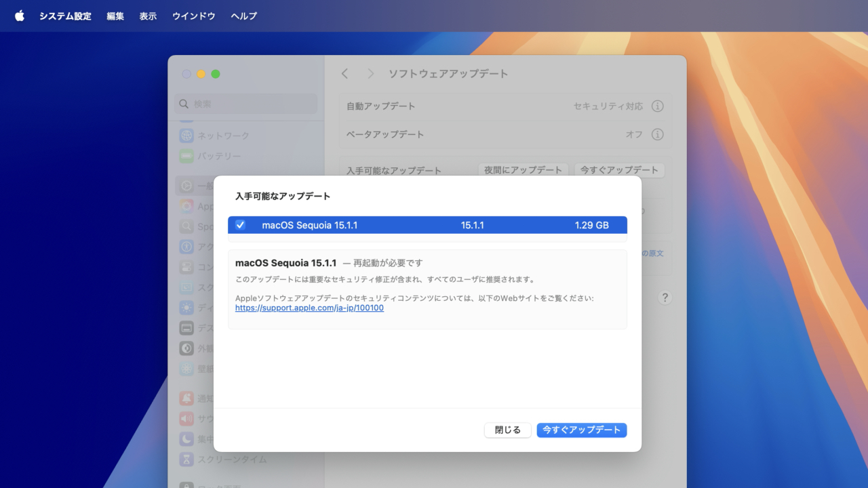This screenshot has width=868, height=488.
Task: Click the green zoom window button
Action: coord(216,74)
